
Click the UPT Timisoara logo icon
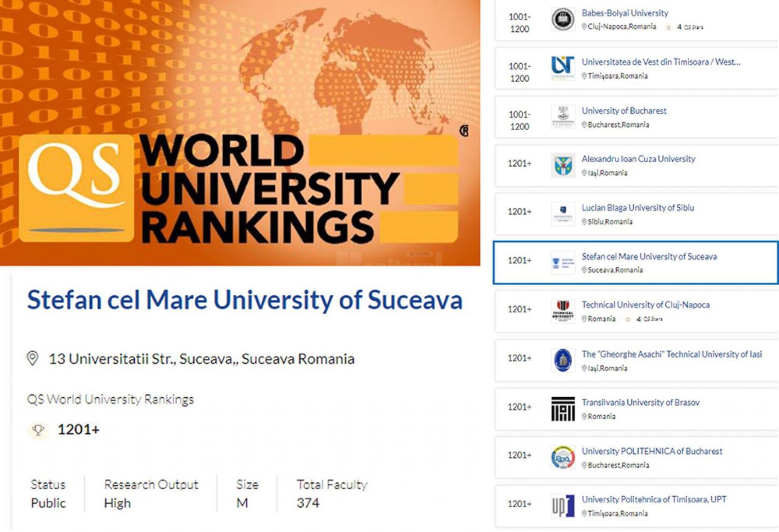pos(563,506)
